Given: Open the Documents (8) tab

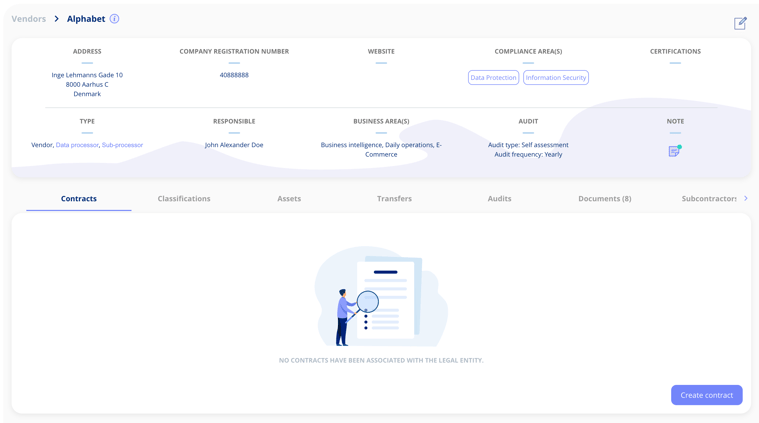Looking at the screenshot, I should 604,199.
